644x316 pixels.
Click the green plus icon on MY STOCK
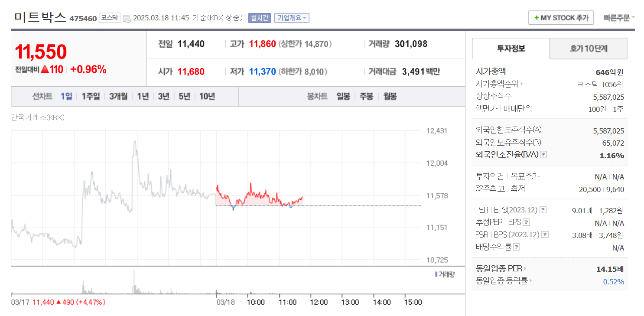pyautogui.click(x=537, y=18)
